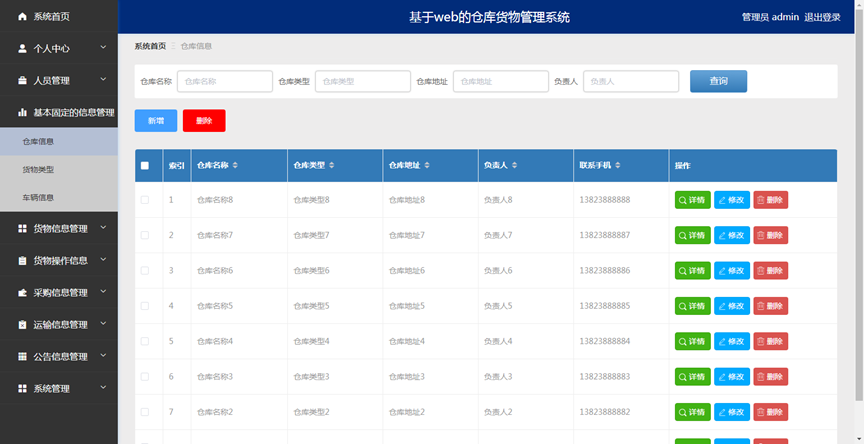Click the briefcase icon beside 人员管理
864x444 pixels.
[x=22, y=80]
